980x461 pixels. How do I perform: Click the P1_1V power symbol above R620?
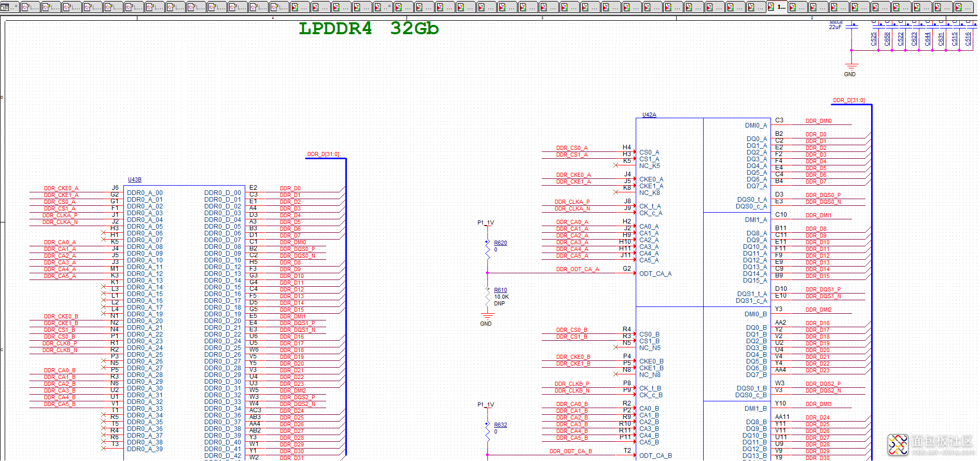[x=486, y=222]
